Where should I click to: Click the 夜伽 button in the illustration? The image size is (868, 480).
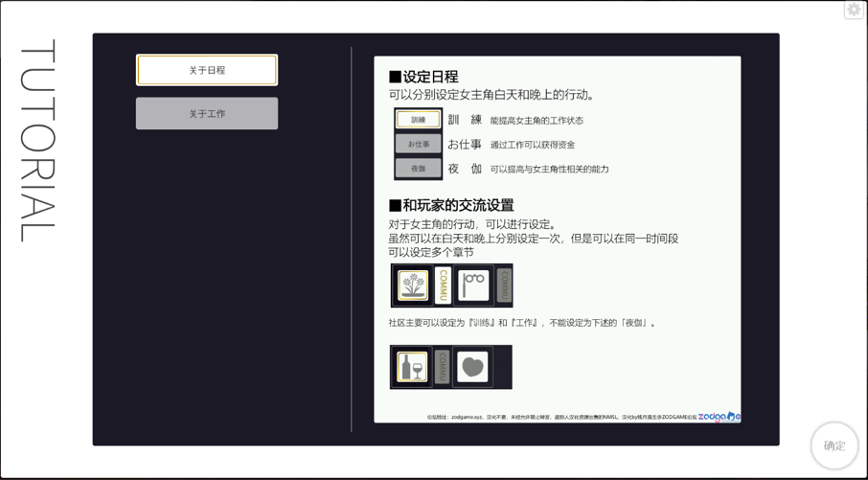[419, 169]
